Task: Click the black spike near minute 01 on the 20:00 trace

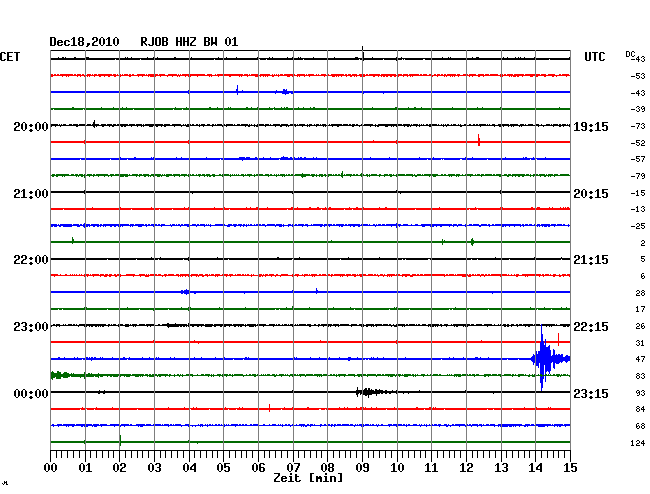Action: (94, 124)
